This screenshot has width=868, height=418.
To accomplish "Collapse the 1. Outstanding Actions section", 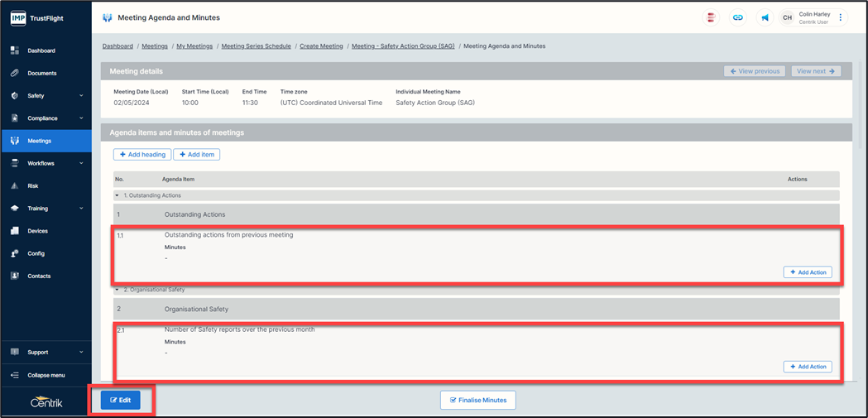I will (x=117, y=195).
